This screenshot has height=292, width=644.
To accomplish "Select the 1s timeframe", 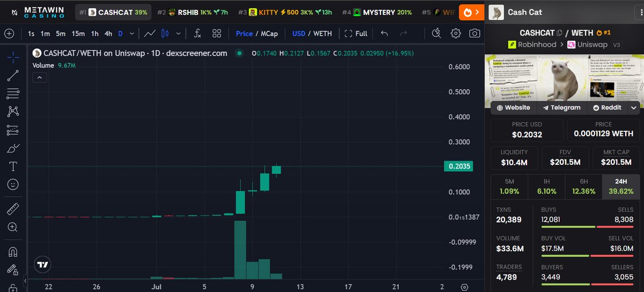I will click(x=32, y=33).
